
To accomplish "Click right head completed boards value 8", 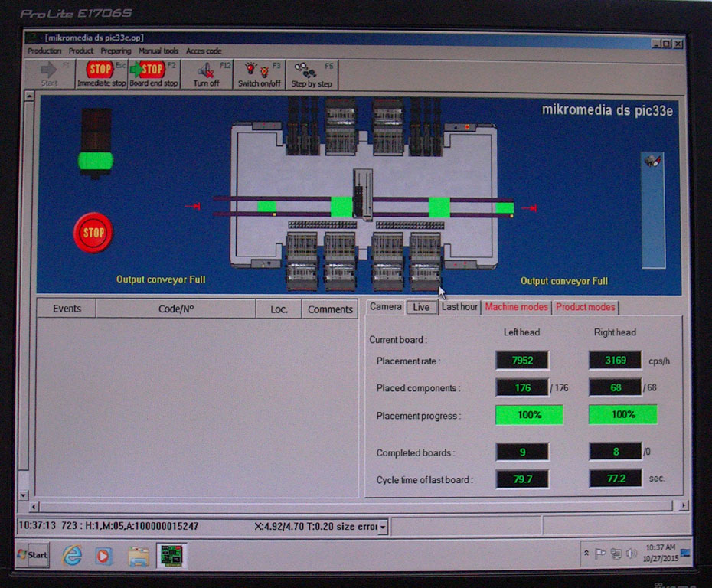I will coord(616,452).
